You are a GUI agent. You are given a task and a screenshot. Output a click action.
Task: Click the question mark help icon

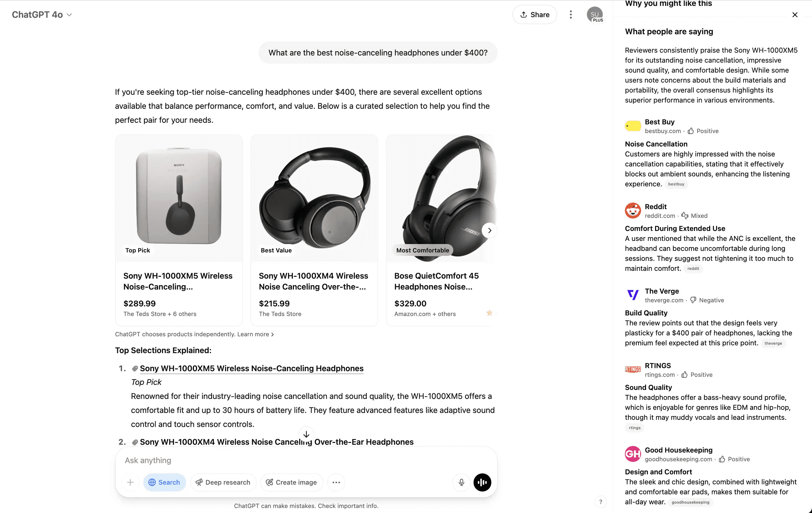tap(601, 501)
